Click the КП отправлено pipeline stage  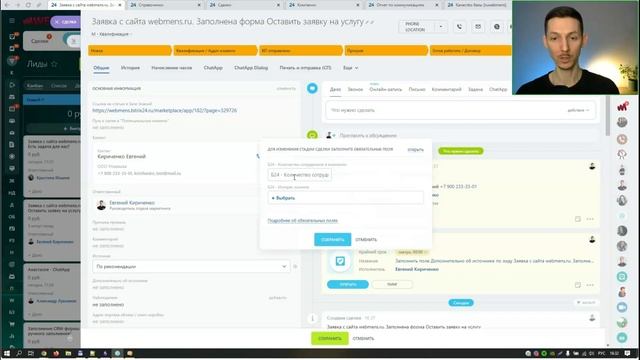pyautogui.click(x=301, y=51)
